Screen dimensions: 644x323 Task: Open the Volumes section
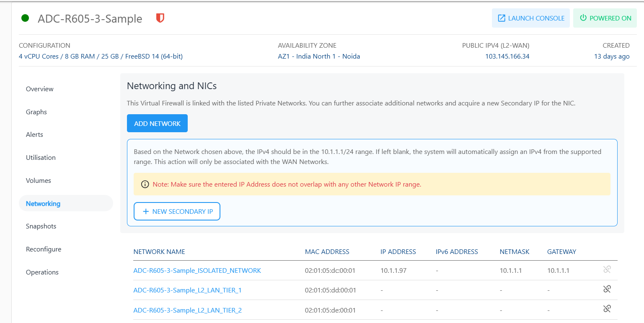39,181
